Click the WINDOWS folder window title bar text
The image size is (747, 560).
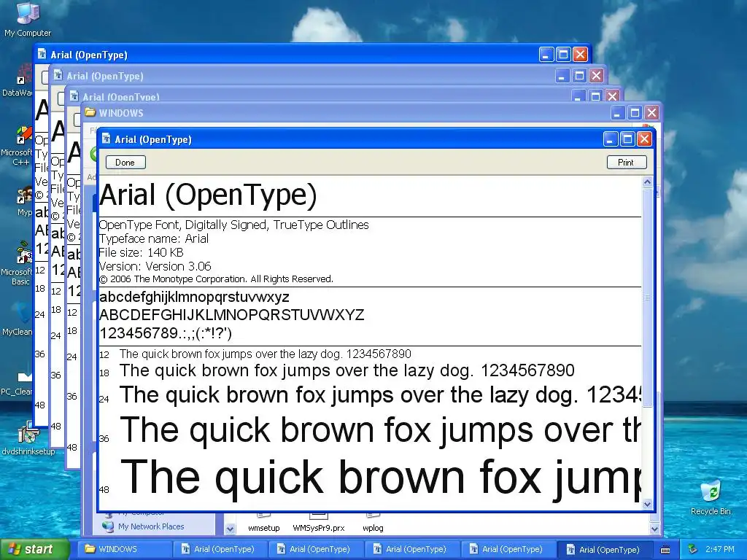(x=121, y=113)
